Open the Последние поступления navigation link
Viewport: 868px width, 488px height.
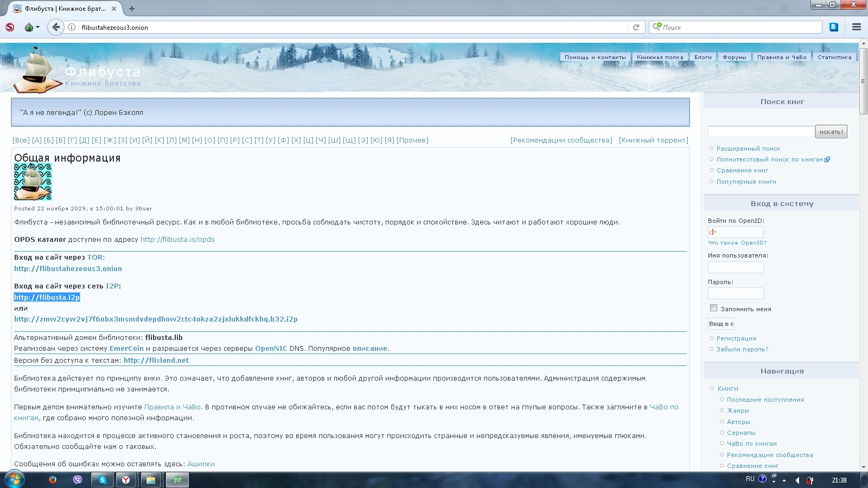pos(765,400)
